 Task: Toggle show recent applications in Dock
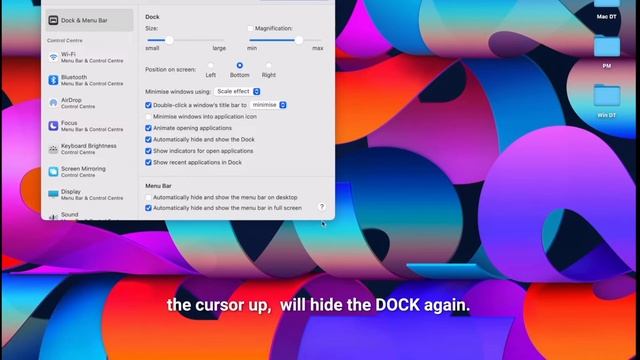click(148, 162)
